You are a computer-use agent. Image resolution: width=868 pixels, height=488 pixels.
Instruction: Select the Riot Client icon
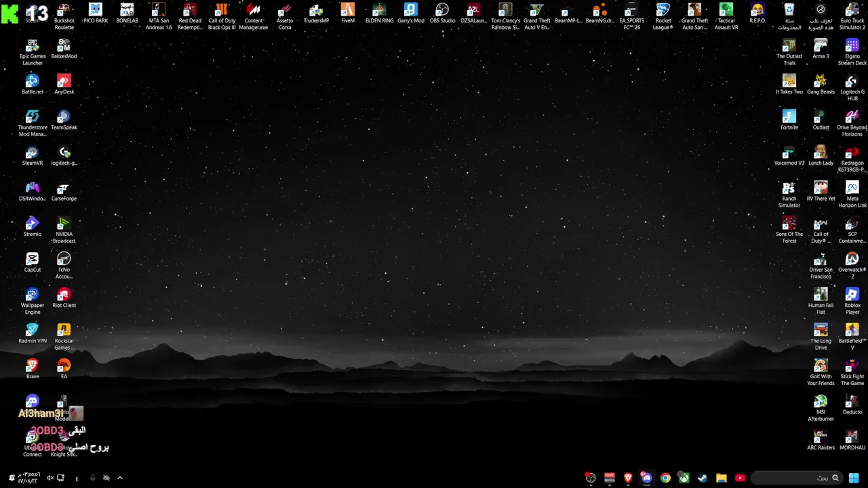click(64, 298)
